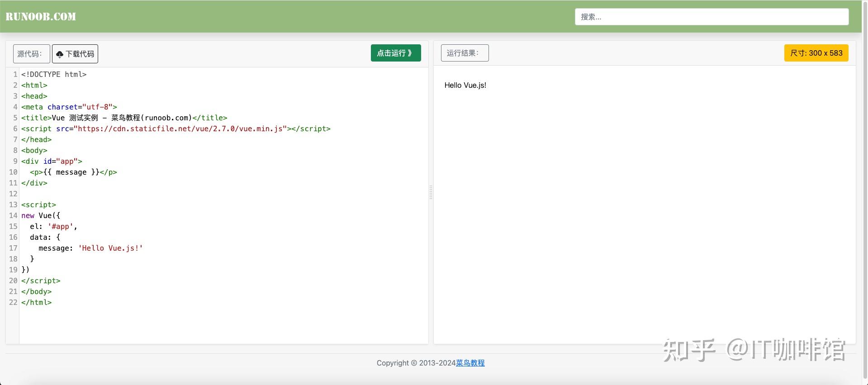
Task: Download code with 下载代码 button
Action: [75, 54]
